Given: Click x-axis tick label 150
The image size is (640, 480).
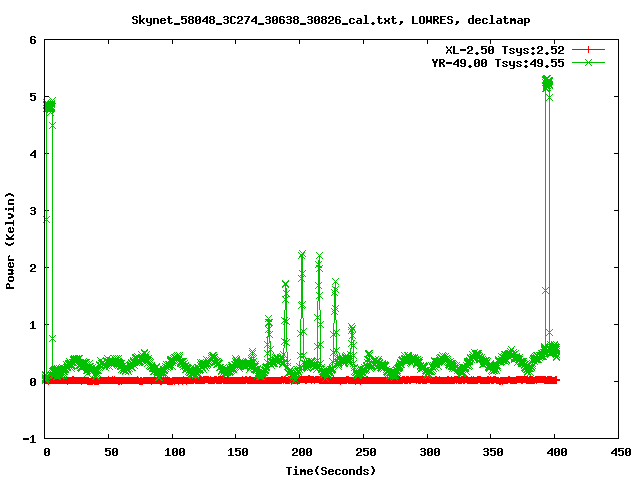Looking at the screenshot, I should [238, 452].
